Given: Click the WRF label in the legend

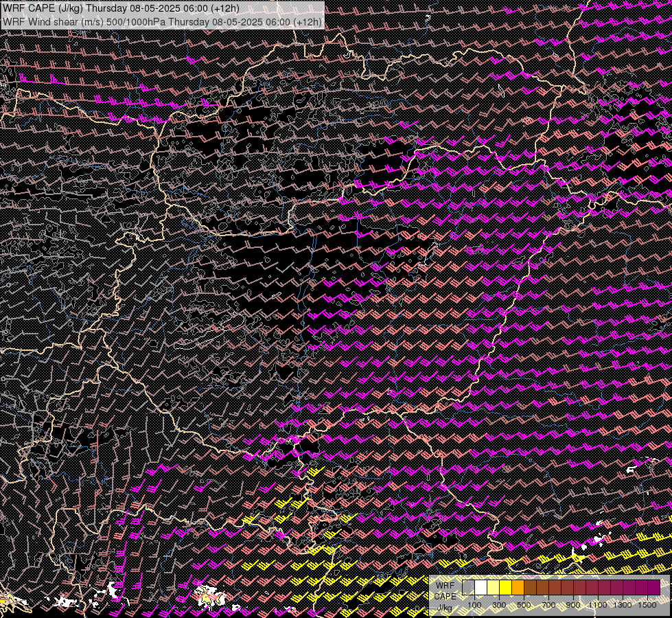Looking at the screenshot, I should pos(445,586).
